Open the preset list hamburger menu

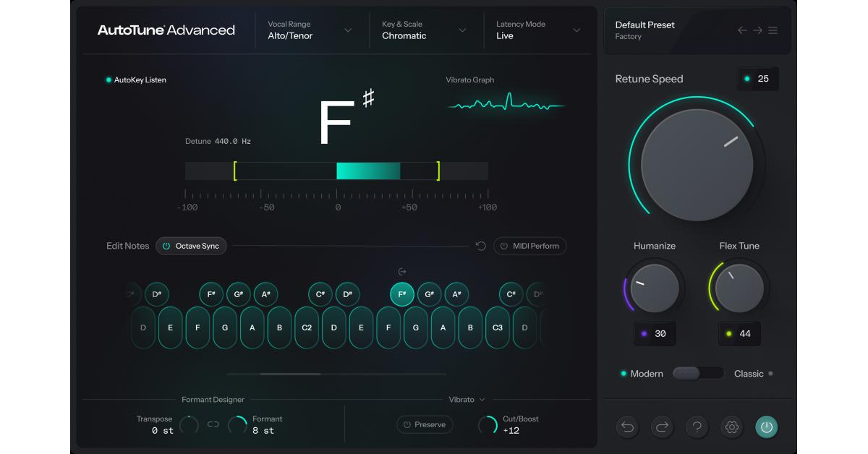773,30
